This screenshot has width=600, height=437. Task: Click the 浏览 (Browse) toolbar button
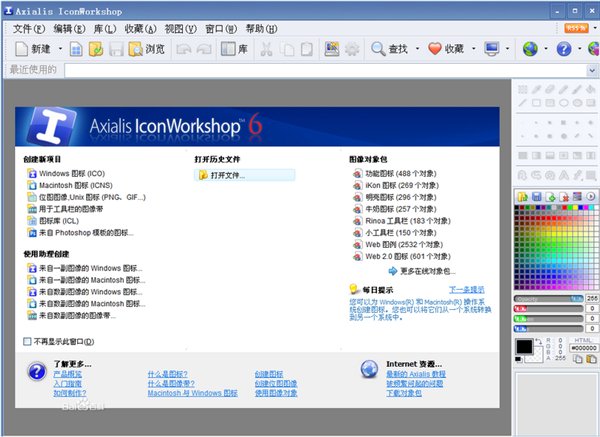coord(146,48)
